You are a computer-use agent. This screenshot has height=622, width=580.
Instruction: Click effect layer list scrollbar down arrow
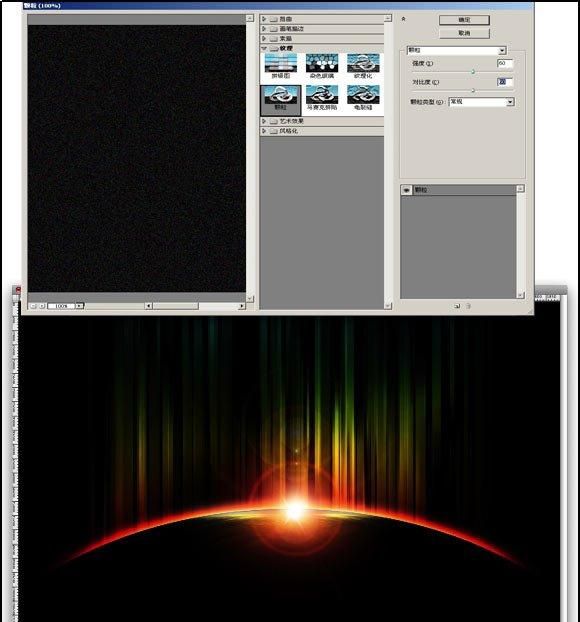click(x=520, y=295)
